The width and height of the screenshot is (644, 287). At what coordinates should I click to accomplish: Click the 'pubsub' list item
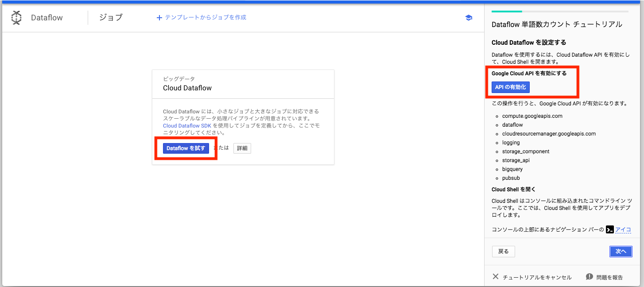click(x=511, y=178)
